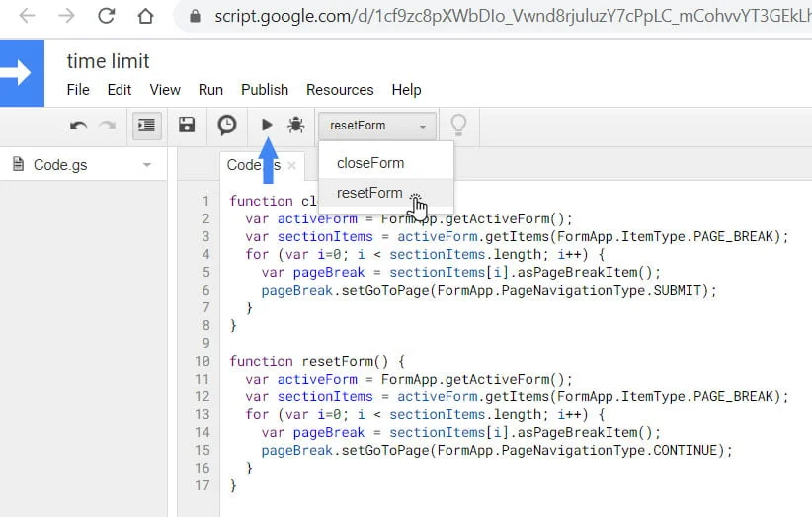
Task: Click 'function resetForm()' on line 10
Action: coord(308,361)
